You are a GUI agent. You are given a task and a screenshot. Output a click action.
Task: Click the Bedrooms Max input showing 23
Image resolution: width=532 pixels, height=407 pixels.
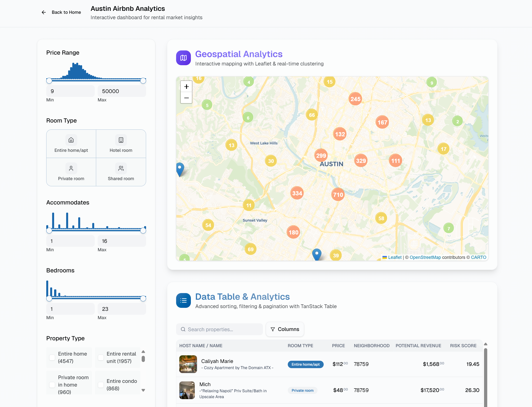tap(122, 309)
